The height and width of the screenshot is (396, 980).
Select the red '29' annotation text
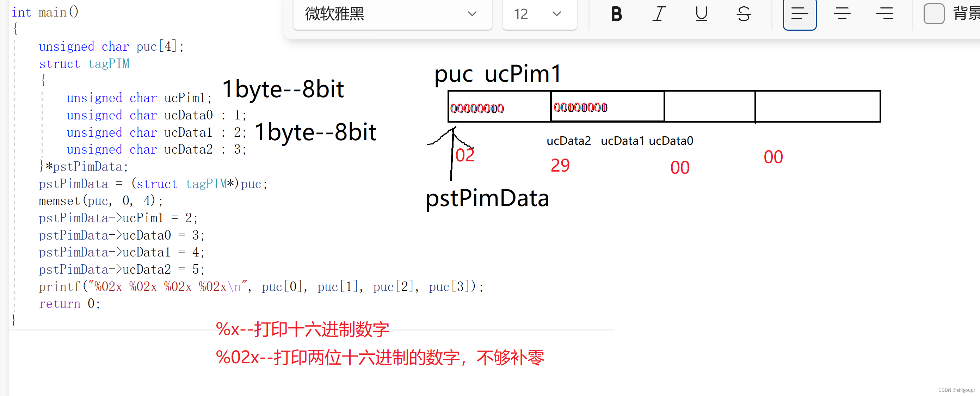(560, 166)
